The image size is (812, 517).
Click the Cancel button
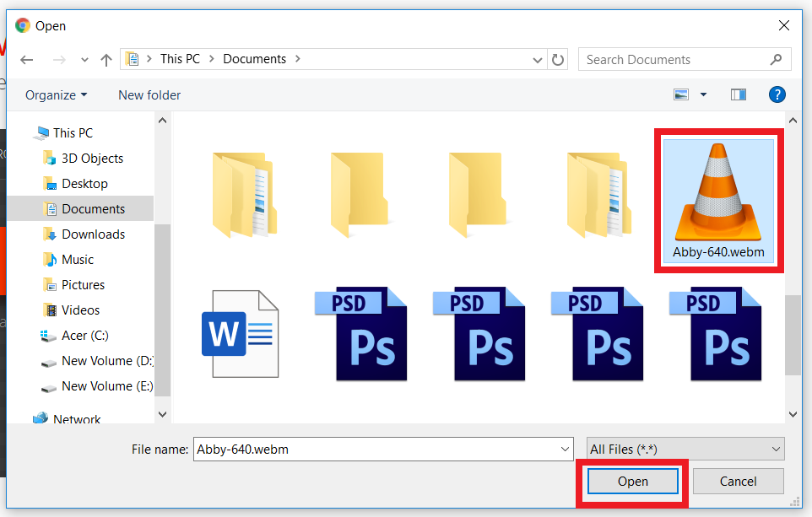[x=738, y=482]
